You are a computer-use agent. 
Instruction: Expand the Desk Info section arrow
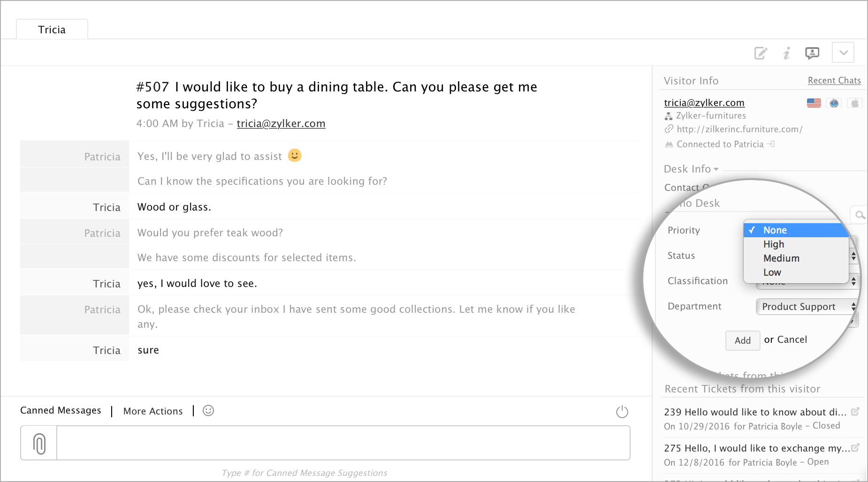[716, 169]
